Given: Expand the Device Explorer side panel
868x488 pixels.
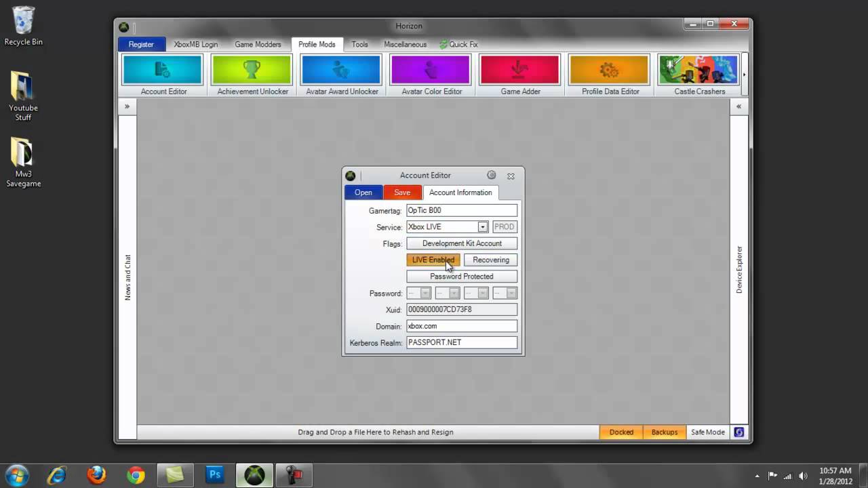Looking at the screenshot, I should click(x=738, y=106).
